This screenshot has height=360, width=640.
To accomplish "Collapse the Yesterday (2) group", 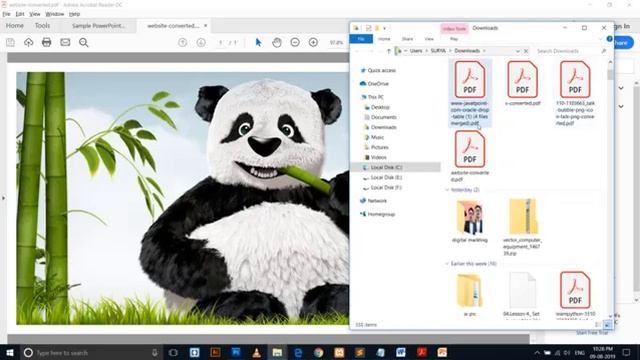I will point(447,190).
